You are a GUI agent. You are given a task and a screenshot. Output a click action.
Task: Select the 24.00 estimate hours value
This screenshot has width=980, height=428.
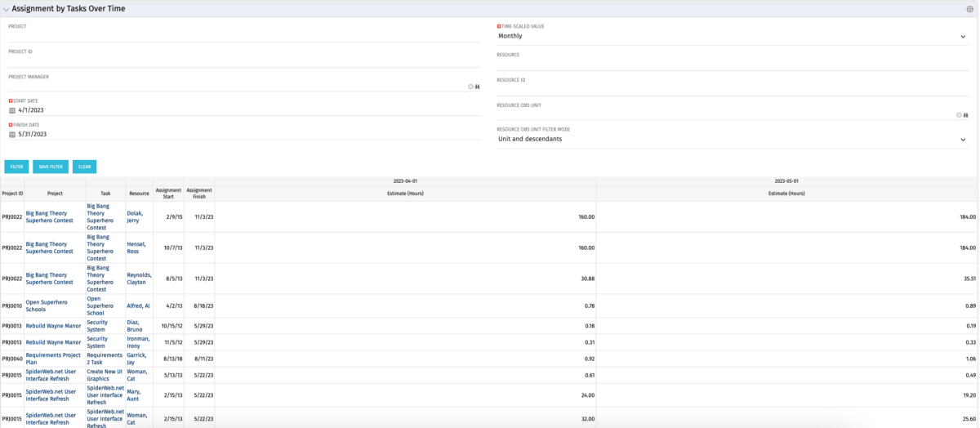coord(586,395)
